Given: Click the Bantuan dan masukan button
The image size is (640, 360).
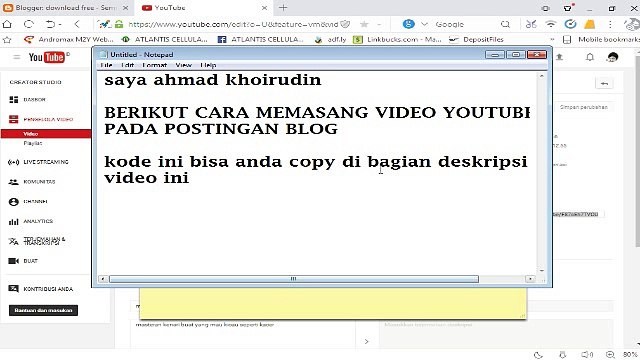Looking at the screenshot, I should coord(43,310).
